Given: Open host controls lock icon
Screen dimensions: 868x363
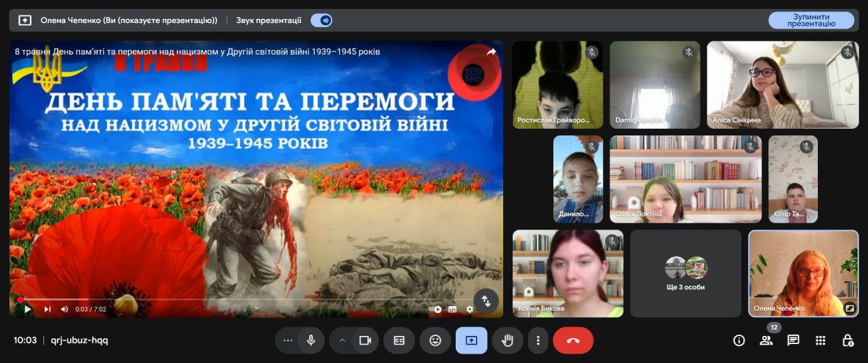Looking at the screenshot, I should click(x=847, y=341).
